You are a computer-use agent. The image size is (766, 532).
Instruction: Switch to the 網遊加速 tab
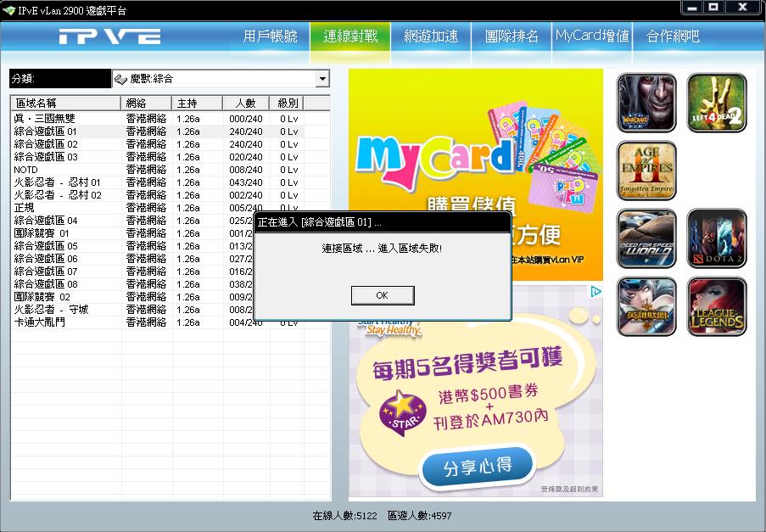tap(431, 36)
